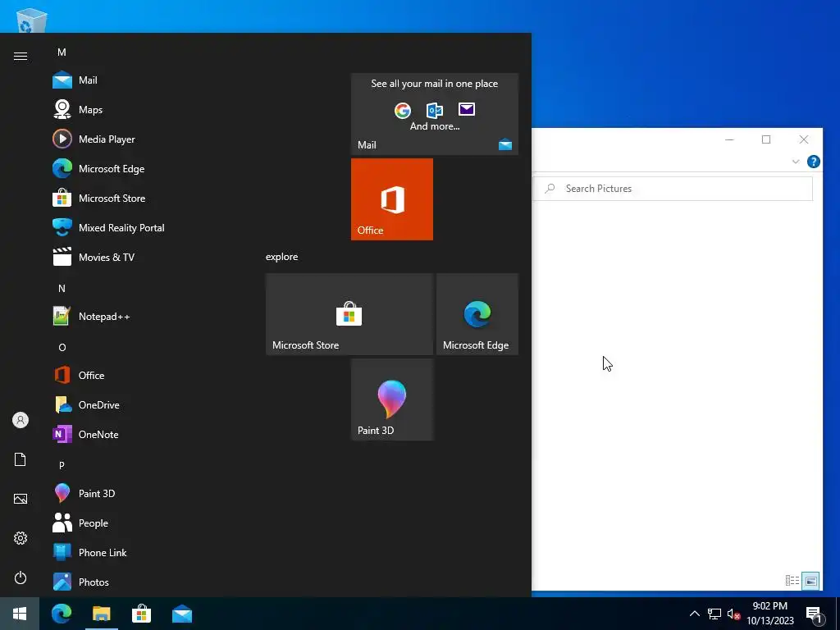Jump to letter O section header
Viewport: 840px width, 630px height.
coord(62,348)
